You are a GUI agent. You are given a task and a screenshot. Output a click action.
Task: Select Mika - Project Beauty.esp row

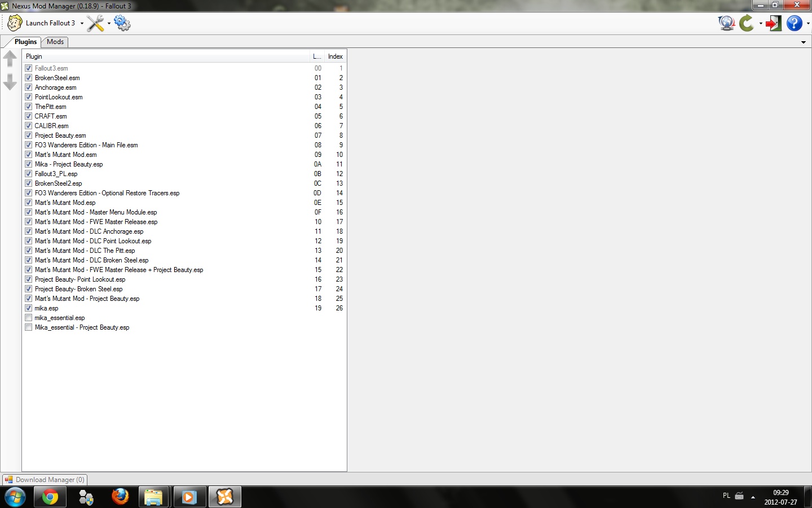pyautogui.click(x=184, y=164)
